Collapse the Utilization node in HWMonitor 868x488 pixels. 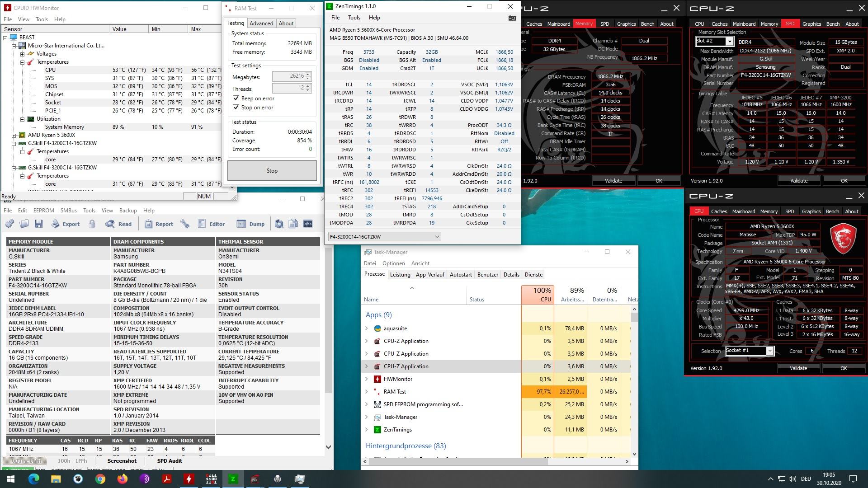[x=22, y=119]
